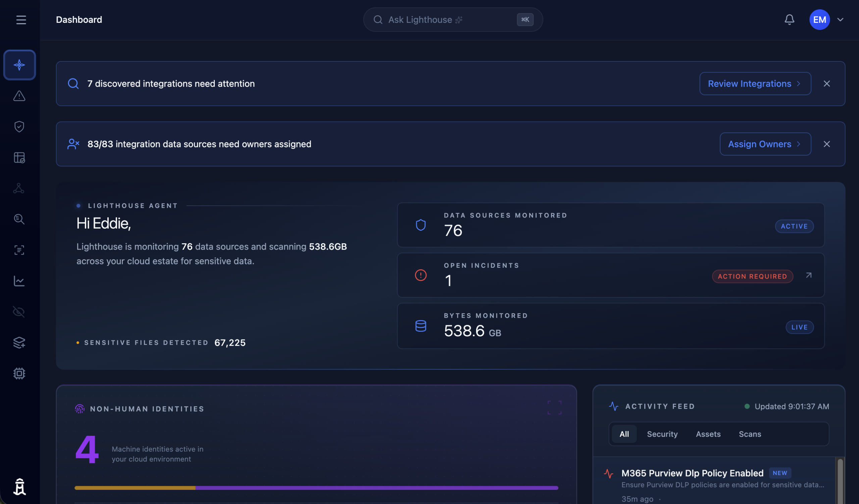Expand the Non-Human Identities panel fullscreen
This screenshot has width=859, height=504.
point(554,408)
